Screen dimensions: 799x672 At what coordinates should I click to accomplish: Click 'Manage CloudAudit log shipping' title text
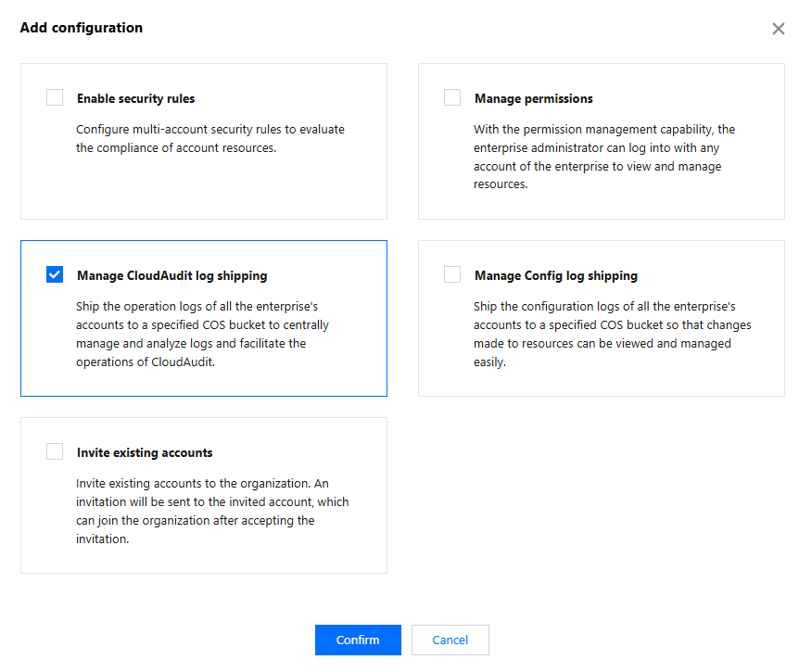171,275
